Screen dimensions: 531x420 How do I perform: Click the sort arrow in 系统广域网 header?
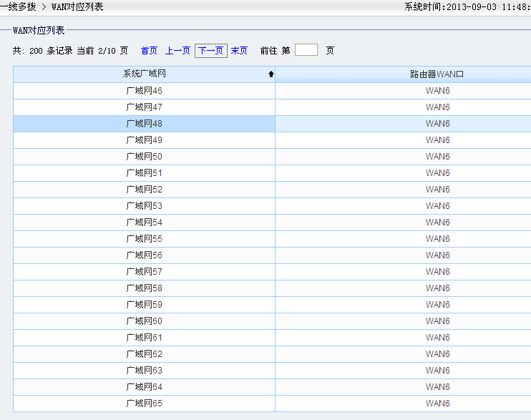[x=271, y=74]
